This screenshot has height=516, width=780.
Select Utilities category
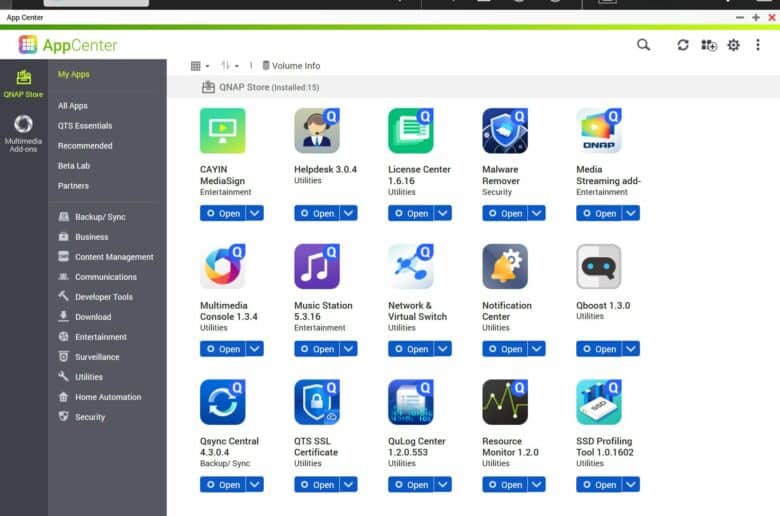tap(81, 377)
